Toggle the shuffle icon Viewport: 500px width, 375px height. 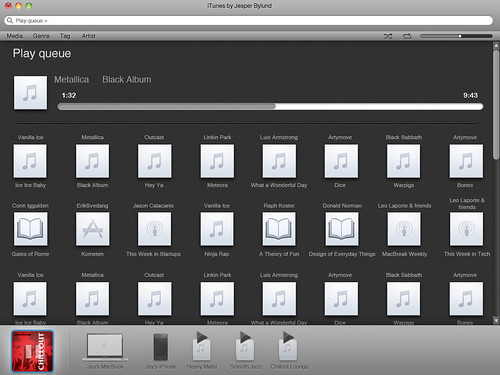[388, 36]
